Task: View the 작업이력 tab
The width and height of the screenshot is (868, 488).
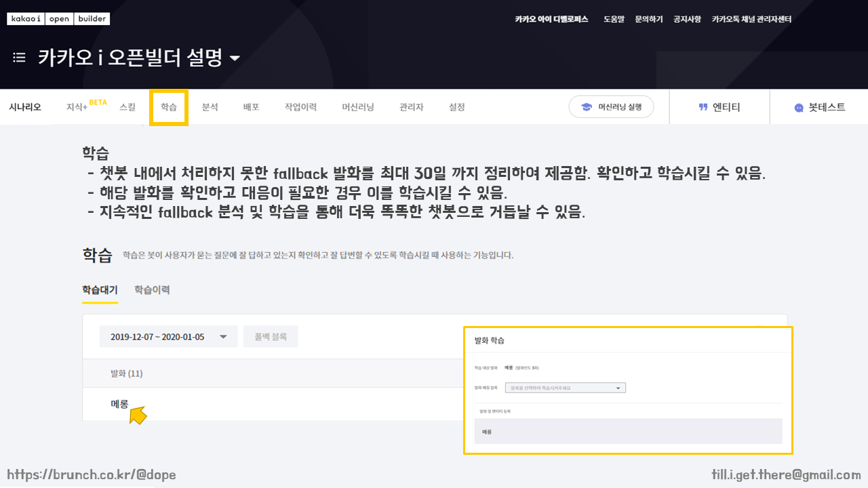Action: 300,107
